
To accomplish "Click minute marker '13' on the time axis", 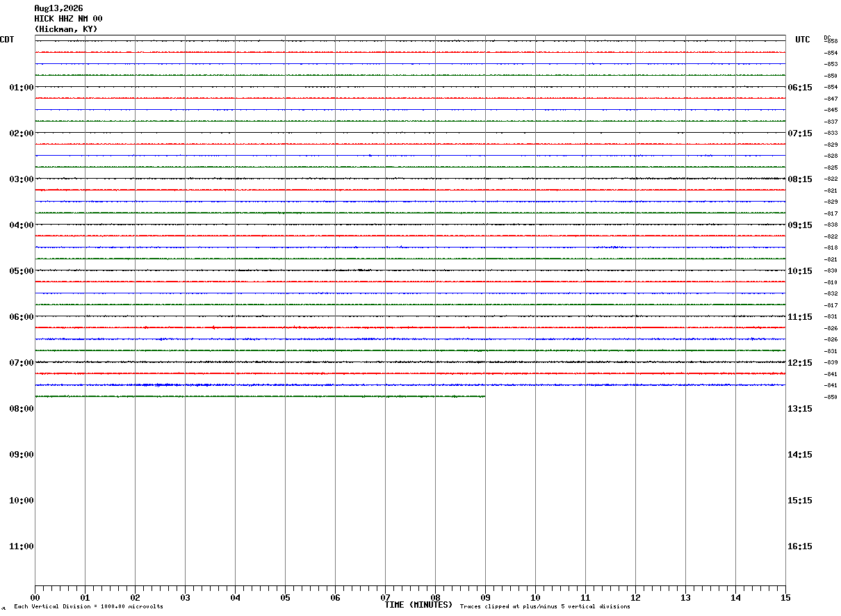I will [x=685, y=598].
